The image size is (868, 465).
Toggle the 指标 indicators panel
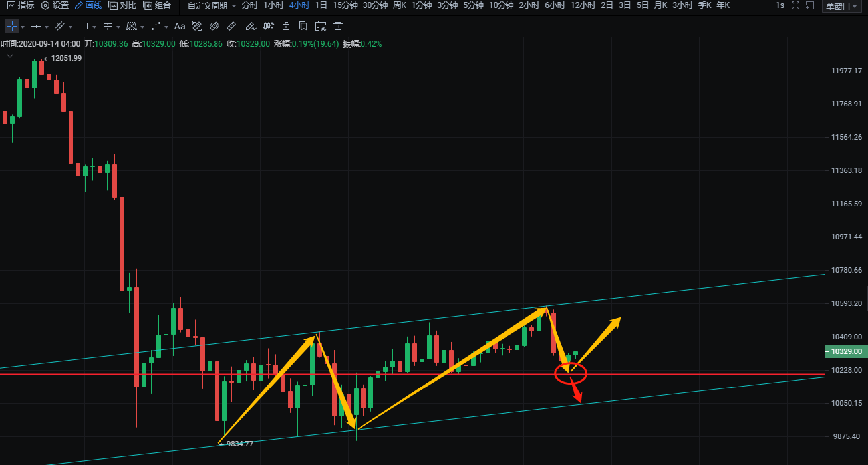20,5
